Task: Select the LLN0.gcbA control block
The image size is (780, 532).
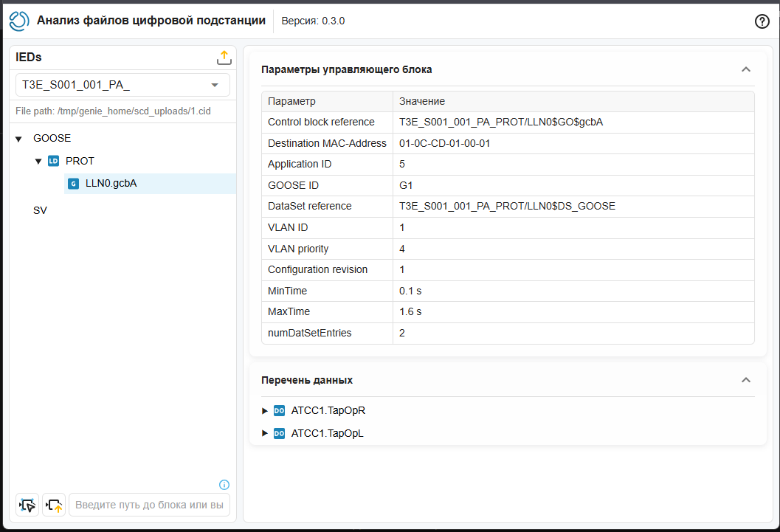Action: coord(111,184)
